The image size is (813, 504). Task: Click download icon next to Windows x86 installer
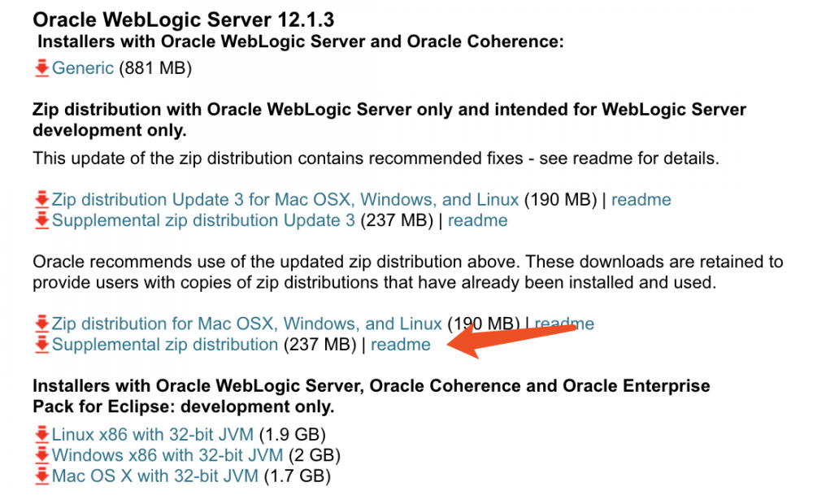(42, 455)
